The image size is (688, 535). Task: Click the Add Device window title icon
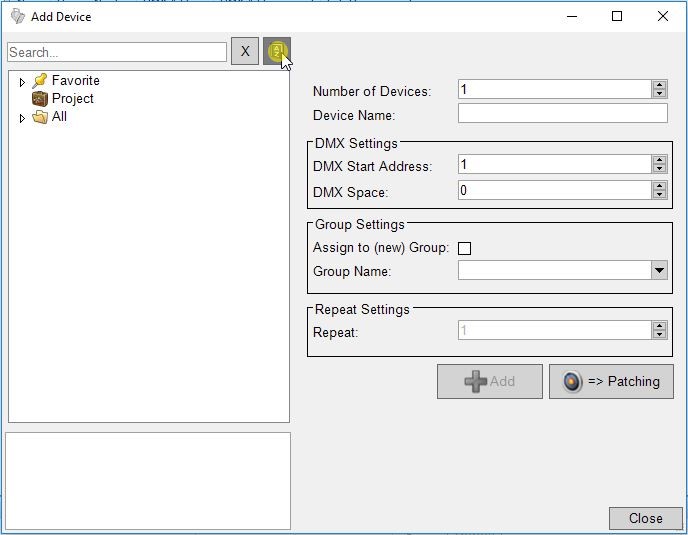click(17, 16)
